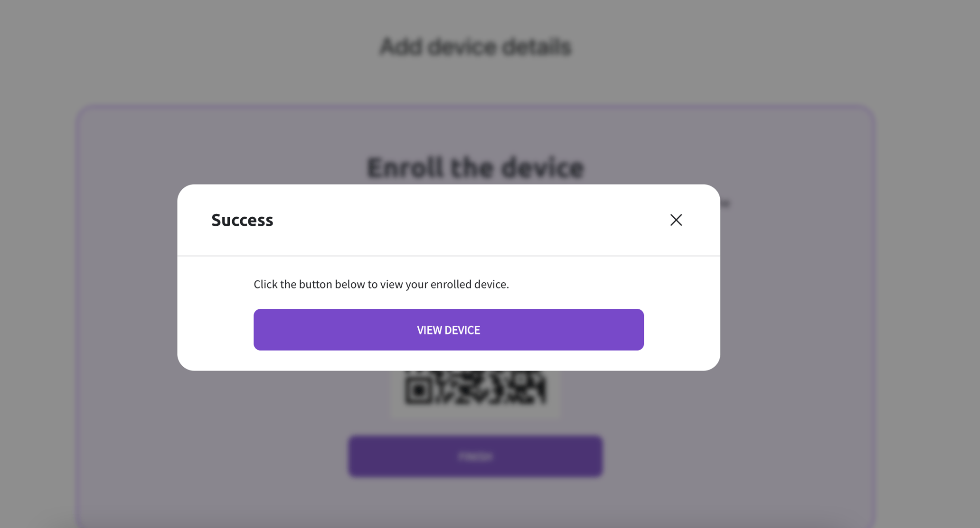Click the instruction text about viewing enrolled device

[x=381, y=284]
